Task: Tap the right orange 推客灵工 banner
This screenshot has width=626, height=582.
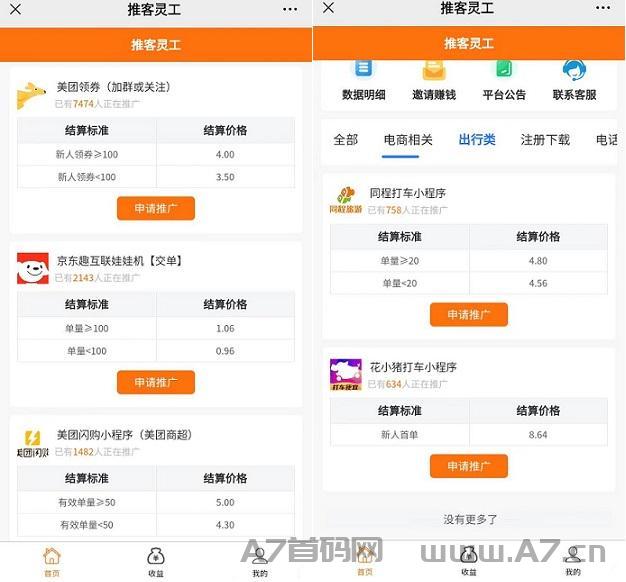Action: pos(469,43)
